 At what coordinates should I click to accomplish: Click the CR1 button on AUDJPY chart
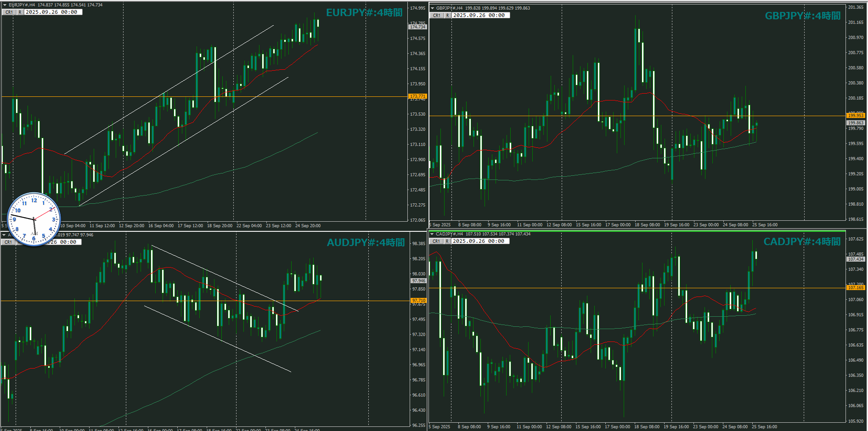coord(8,242)
